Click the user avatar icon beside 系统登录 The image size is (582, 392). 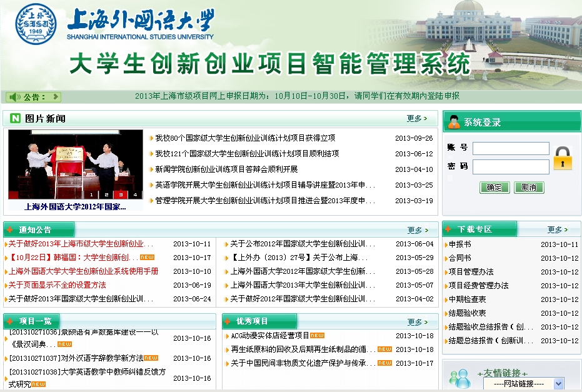pos(454,122)
